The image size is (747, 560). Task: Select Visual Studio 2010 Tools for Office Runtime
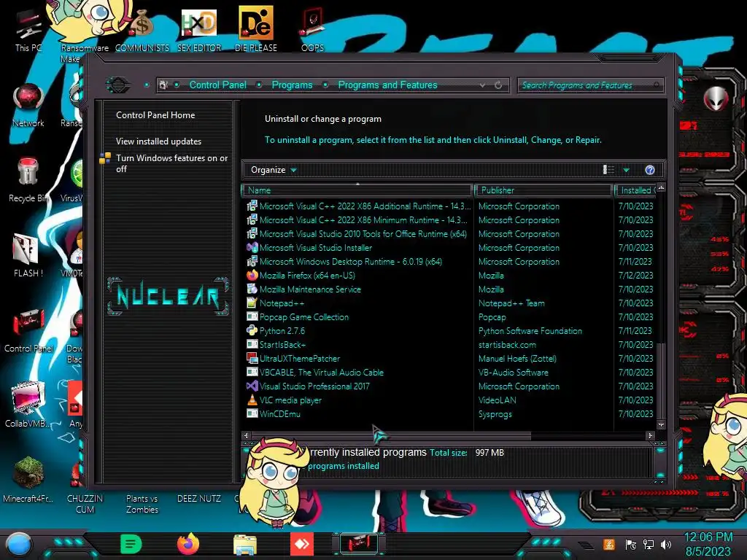449,234
